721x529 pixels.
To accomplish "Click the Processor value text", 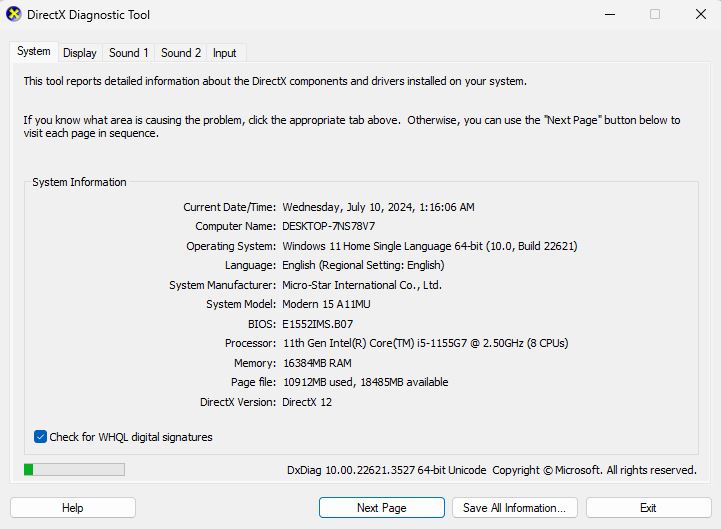I will pos(425,343).
